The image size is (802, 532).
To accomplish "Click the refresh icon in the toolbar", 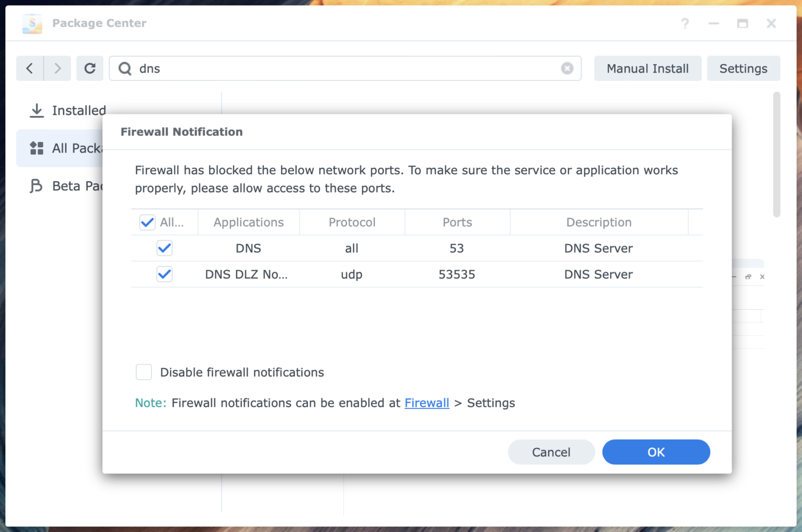I will pos(90,68).
